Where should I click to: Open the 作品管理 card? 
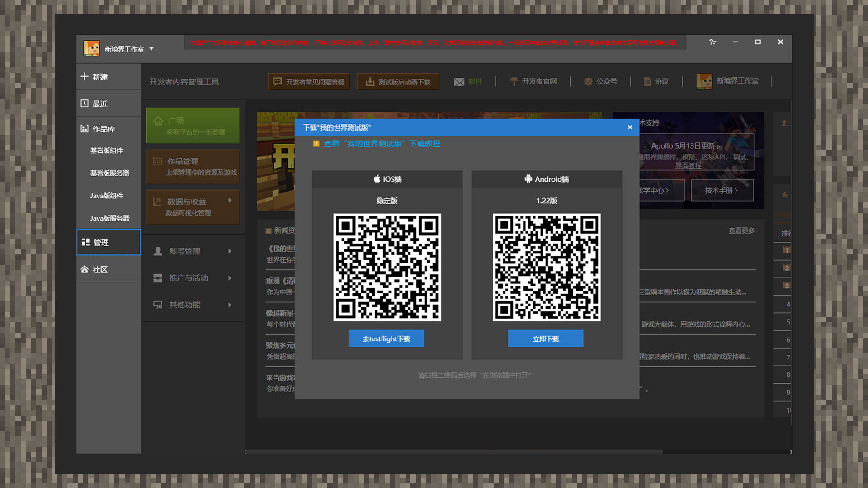click(193, 166)
